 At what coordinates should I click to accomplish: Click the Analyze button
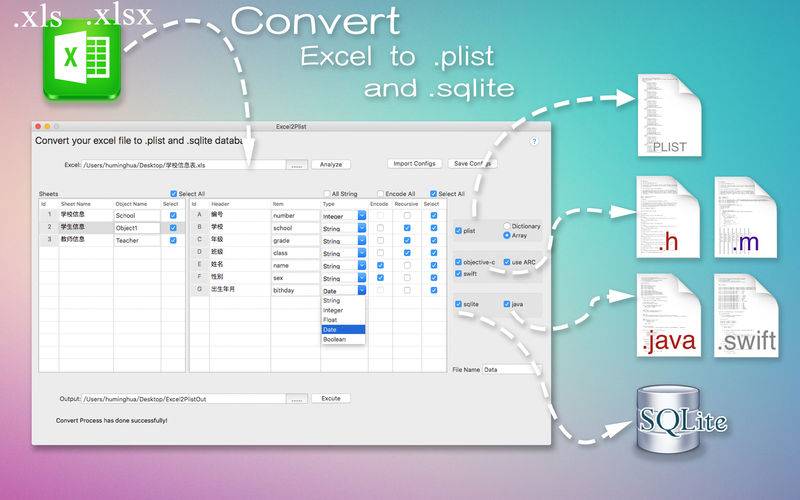pos(331,164)
